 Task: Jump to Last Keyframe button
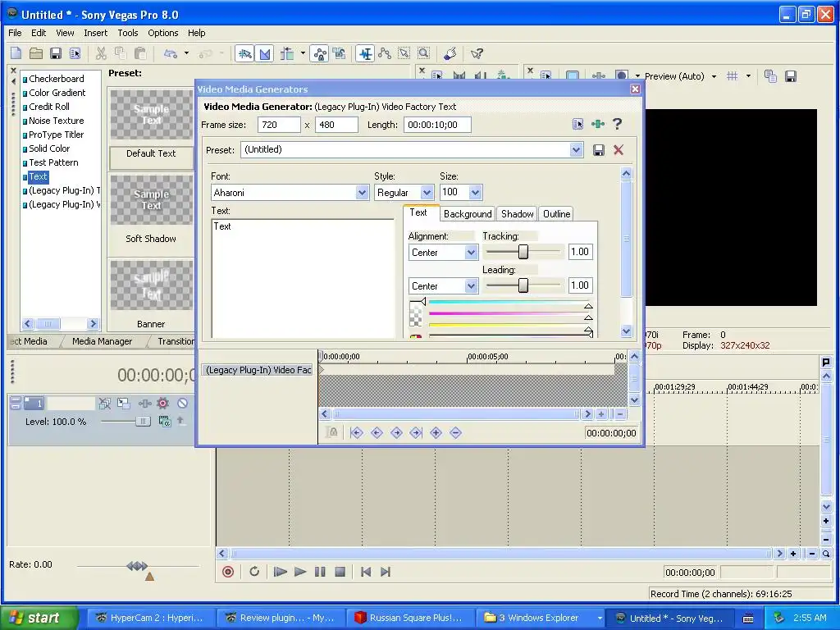coord(416,433)
